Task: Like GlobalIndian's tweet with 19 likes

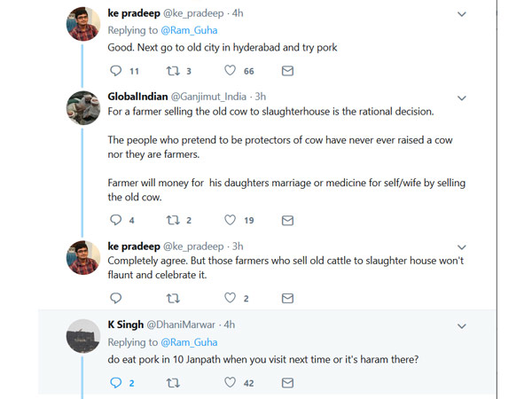Action: 231,220
